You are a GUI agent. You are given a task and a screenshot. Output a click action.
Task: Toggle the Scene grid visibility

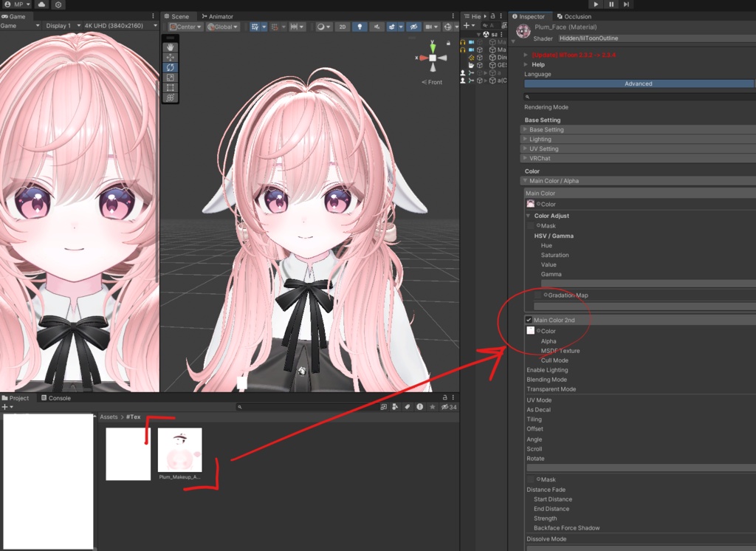coord(255,27)
